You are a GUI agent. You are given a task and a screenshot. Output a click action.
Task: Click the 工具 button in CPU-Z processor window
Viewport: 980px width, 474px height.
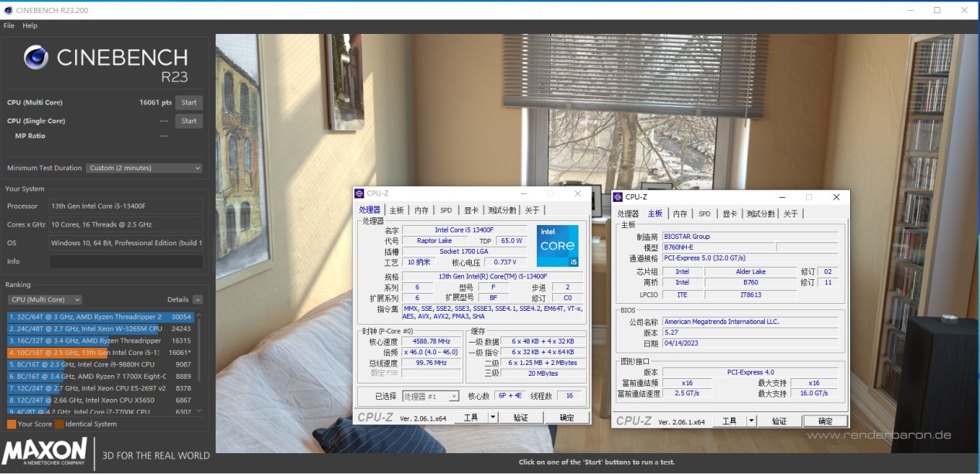coord(470,418)
